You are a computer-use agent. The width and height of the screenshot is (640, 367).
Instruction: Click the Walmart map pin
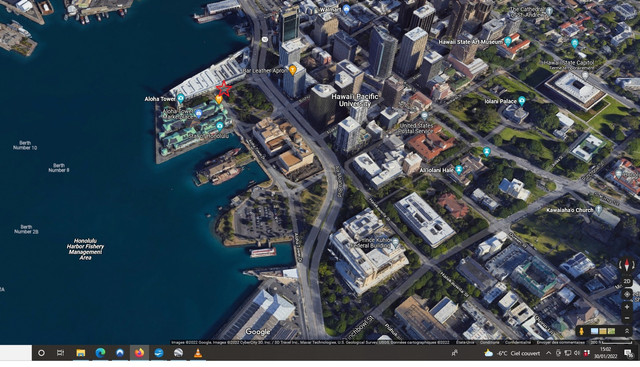tap(346, 9)
